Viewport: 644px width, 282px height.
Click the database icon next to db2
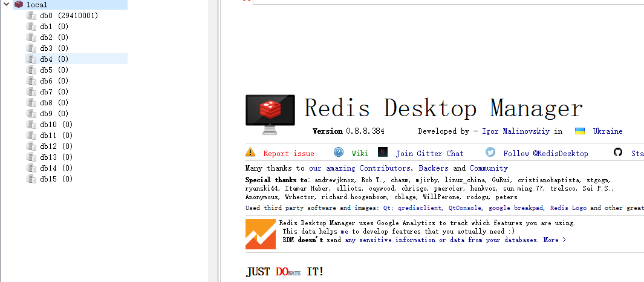(31, 38)
